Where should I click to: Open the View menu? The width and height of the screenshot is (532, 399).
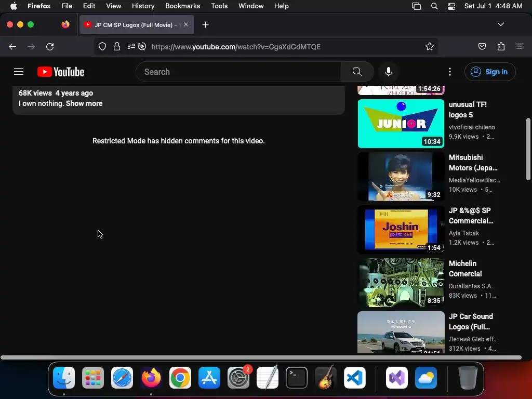tap(113, 6)
